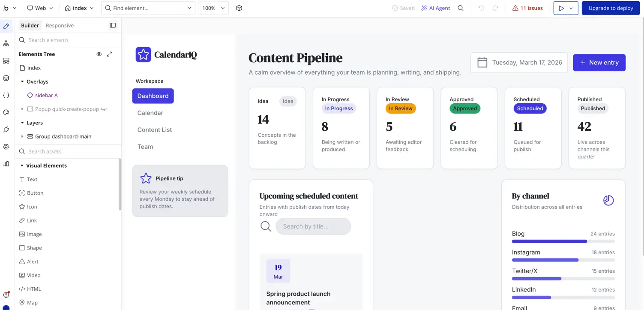644x310 pixels.
Task: Select the index page in the tree
Action: [x=30, y=68]
